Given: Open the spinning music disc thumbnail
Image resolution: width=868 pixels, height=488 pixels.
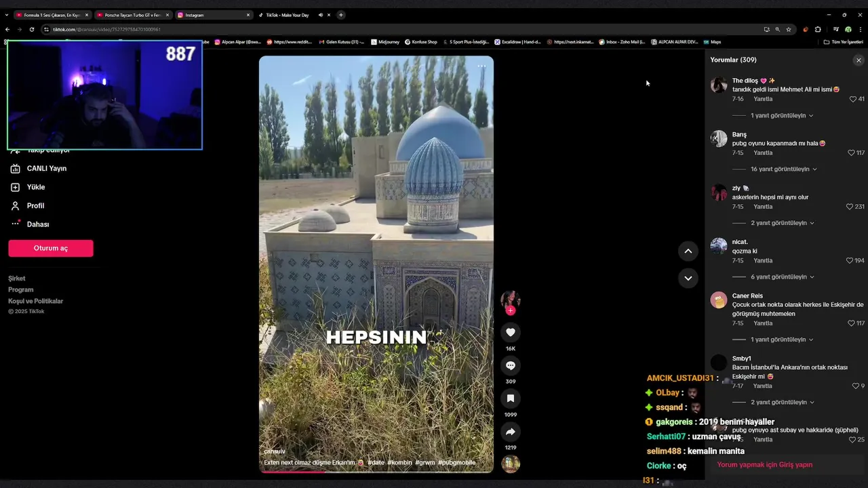Looking at the screenshot, I should point(511,464).
